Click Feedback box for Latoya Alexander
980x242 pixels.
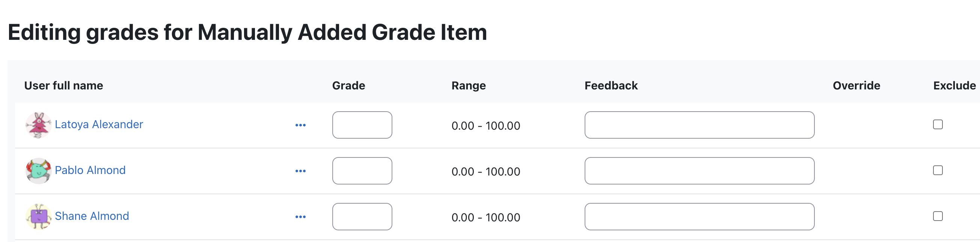pyautogui.click(x=700, y=125)
